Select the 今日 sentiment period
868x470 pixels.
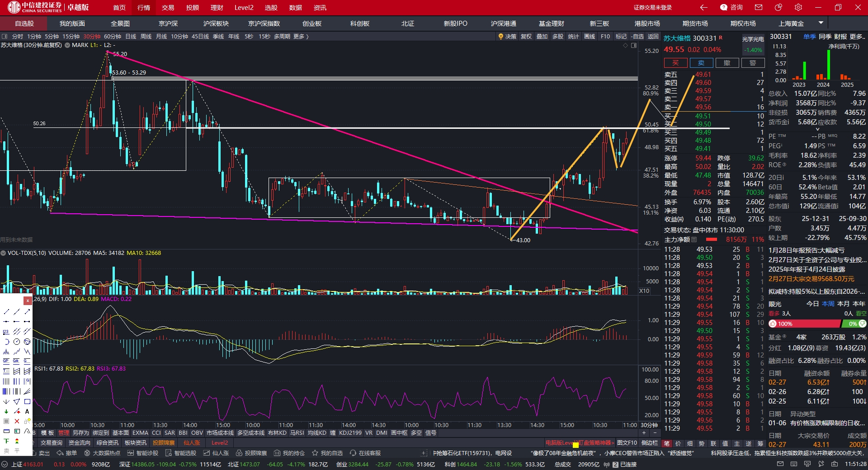[813, 304]
